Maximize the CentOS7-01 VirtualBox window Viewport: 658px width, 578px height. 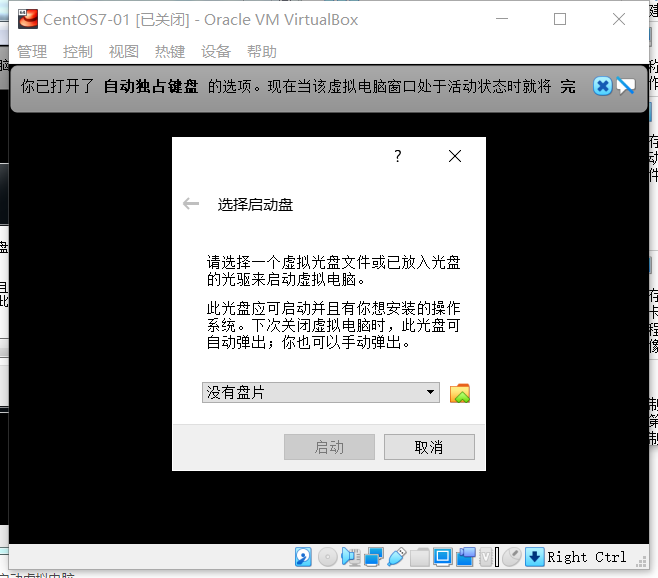coord(560,19)
